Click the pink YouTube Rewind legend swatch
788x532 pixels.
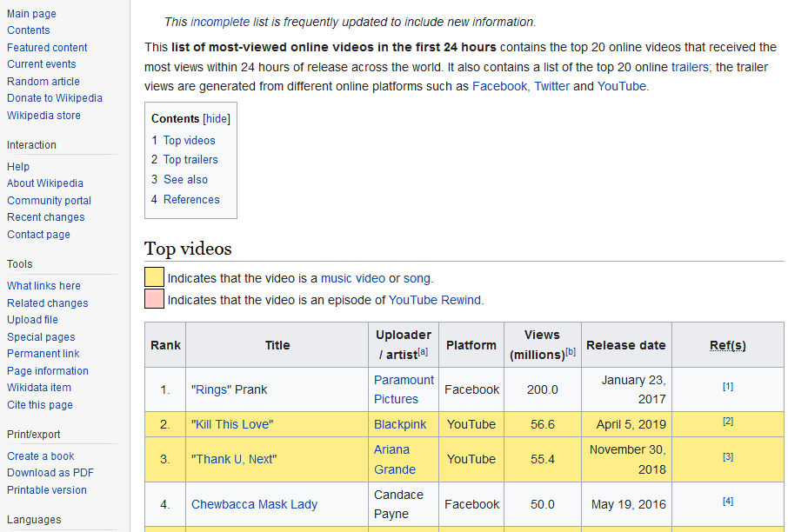tap(154, 299)
